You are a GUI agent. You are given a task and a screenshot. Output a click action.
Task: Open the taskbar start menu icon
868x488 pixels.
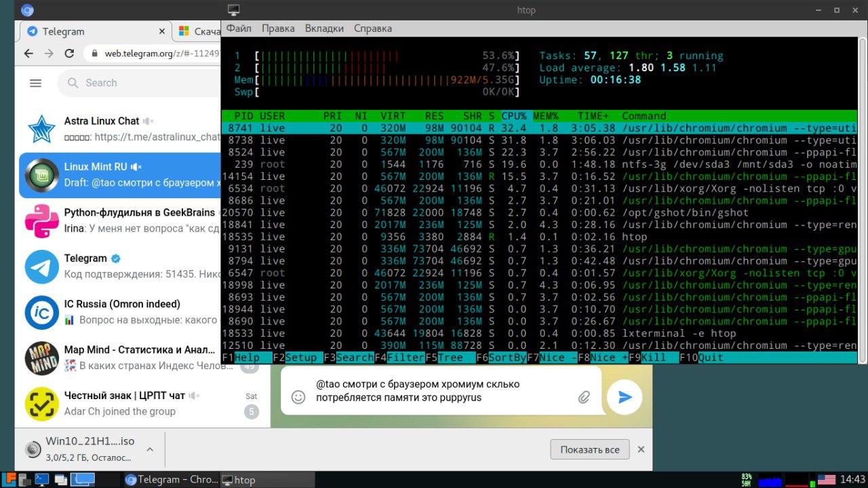(x=10, y=479)
